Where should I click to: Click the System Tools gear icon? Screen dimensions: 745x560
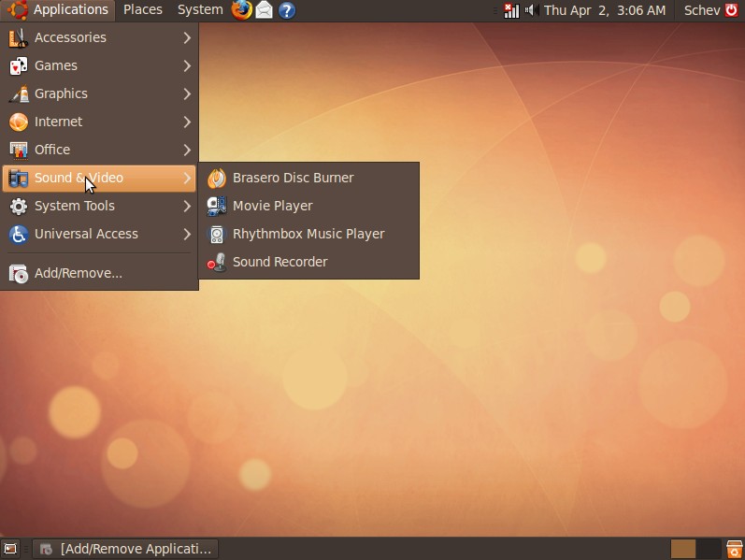(19, 207)
